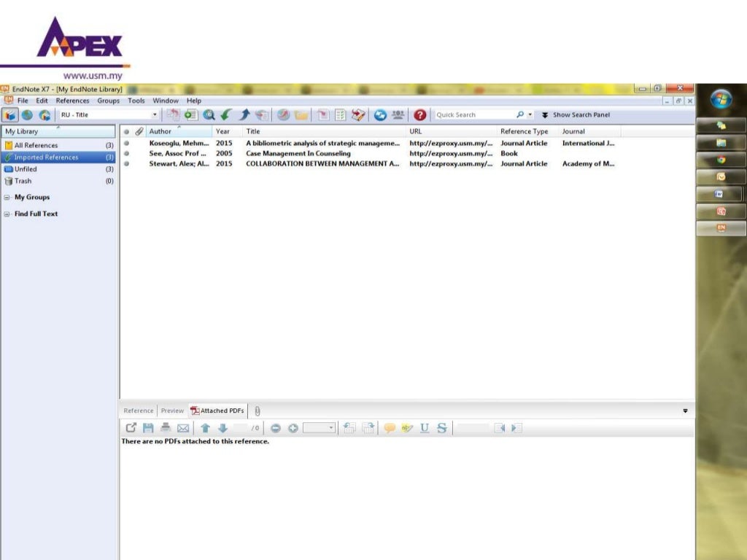Open the Window menu
This screenshot has height=560, width=747.
coord(166,101)
